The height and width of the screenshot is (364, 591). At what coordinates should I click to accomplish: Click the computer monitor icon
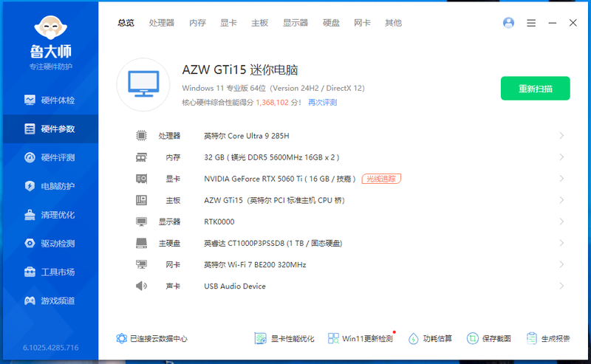tap(143, 84)
